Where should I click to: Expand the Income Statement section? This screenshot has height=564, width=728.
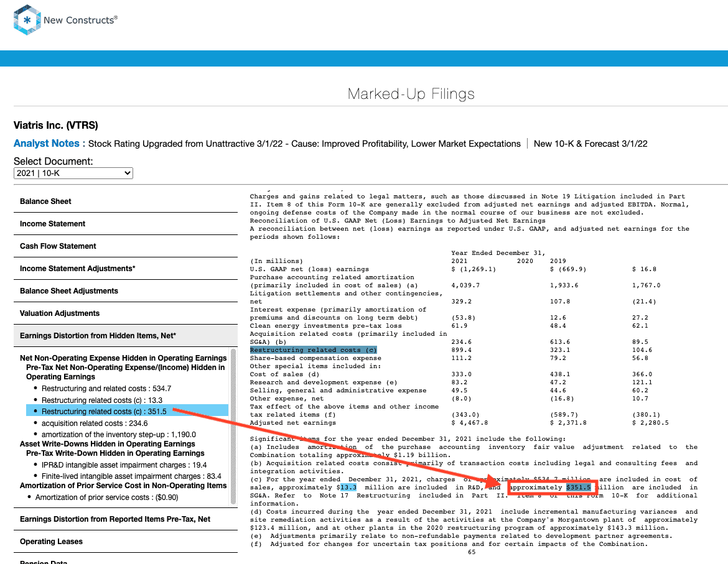click(125, 224)
